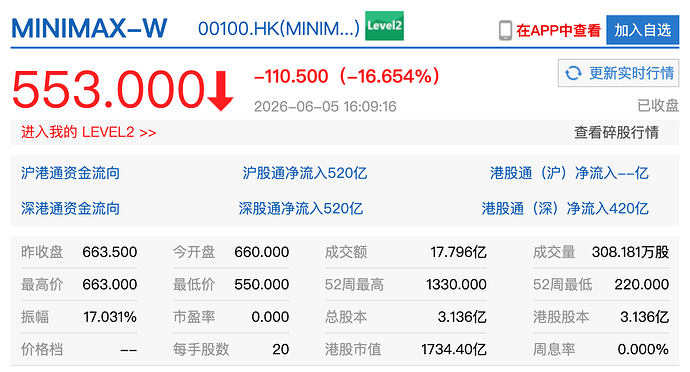Click the 每手股数 label
Image resolution: width=690 pixels, height=372 pixels.
click(x=201, y=350)
